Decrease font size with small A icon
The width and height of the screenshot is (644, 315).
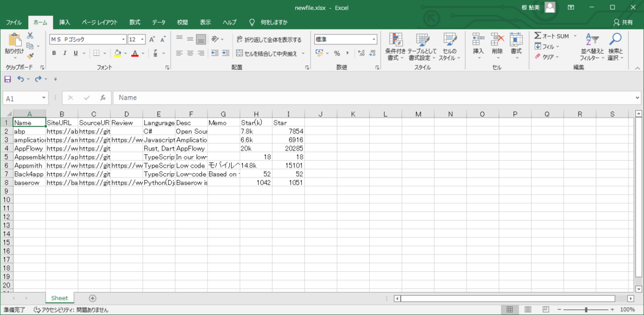[163, 39]
